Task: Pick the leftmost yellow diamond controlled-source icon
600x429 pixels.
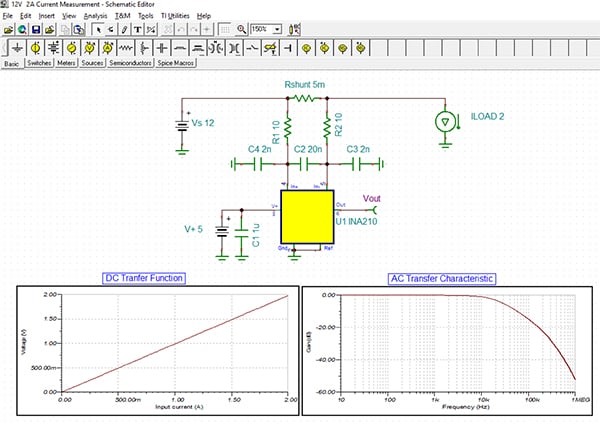Action: 306,48
